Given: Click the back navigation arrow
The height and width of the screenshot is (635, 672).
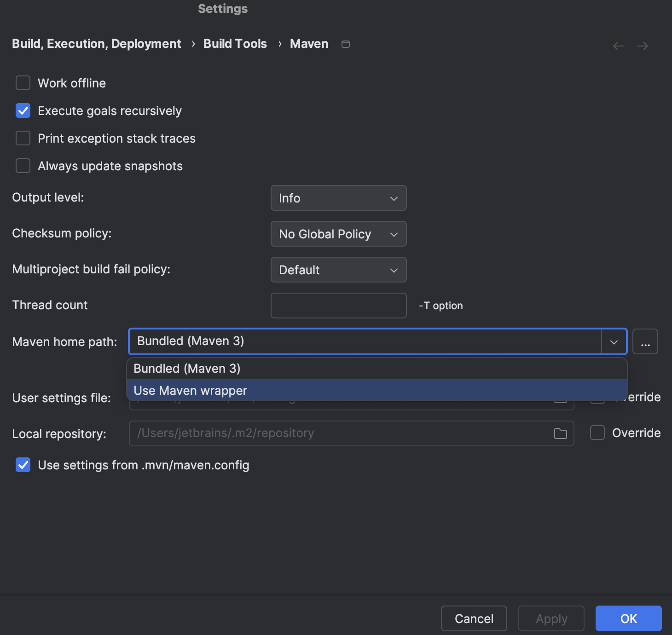Looking at the screenshot, I should [x=618, y=46].
